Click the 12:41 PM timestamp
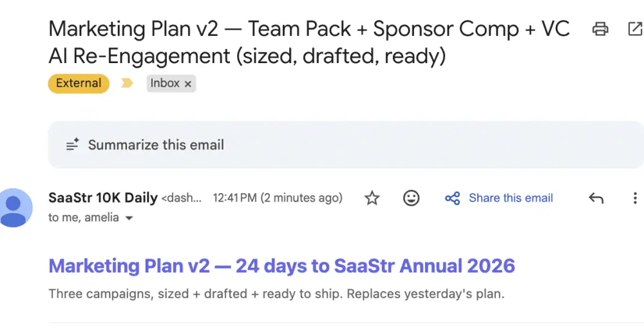 [278, 198]
